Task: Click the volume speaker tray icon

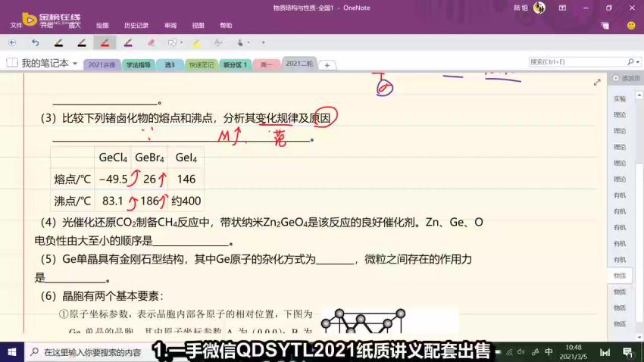Action: click(x=521, y=352)
